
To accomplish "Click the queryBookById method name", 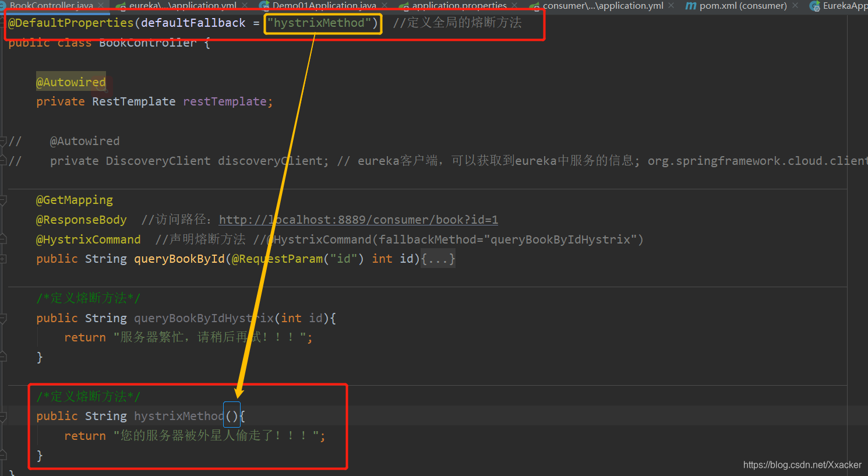I will click(x=179, y=259).
